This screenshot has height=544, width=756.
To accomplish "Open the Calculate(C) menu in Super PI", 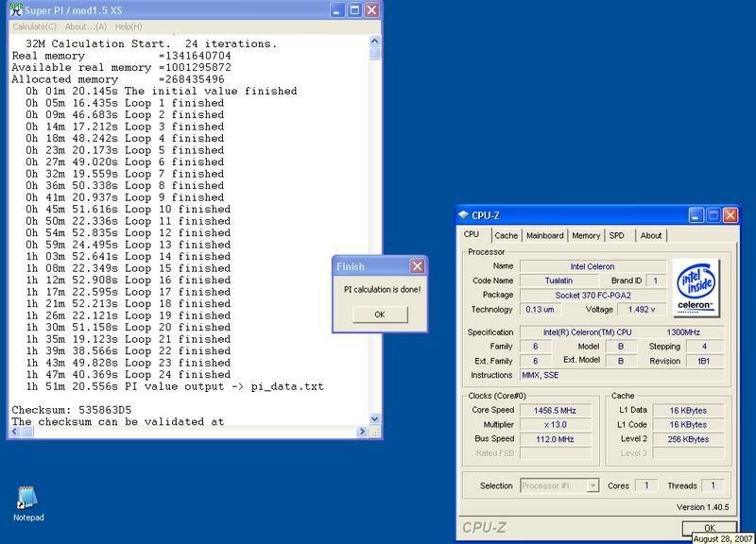I will coord(34,26).
